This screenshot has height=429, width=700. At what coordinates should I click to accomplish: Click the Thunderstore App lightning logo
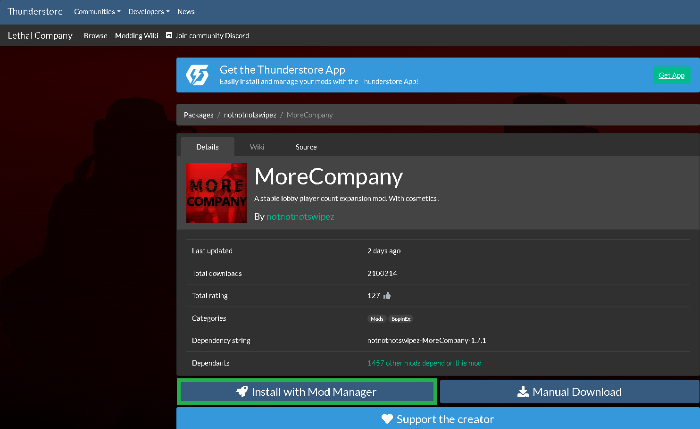point(197,75)
